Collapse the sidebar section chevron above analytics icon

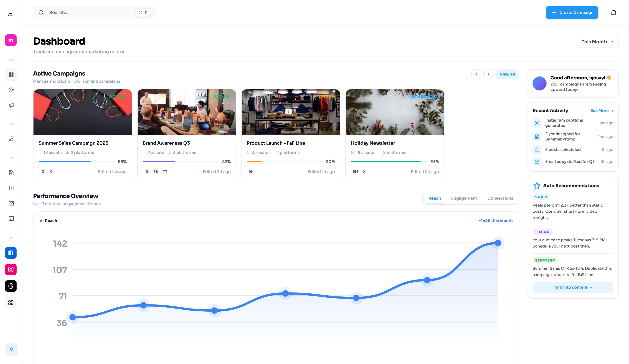(11, 124)
